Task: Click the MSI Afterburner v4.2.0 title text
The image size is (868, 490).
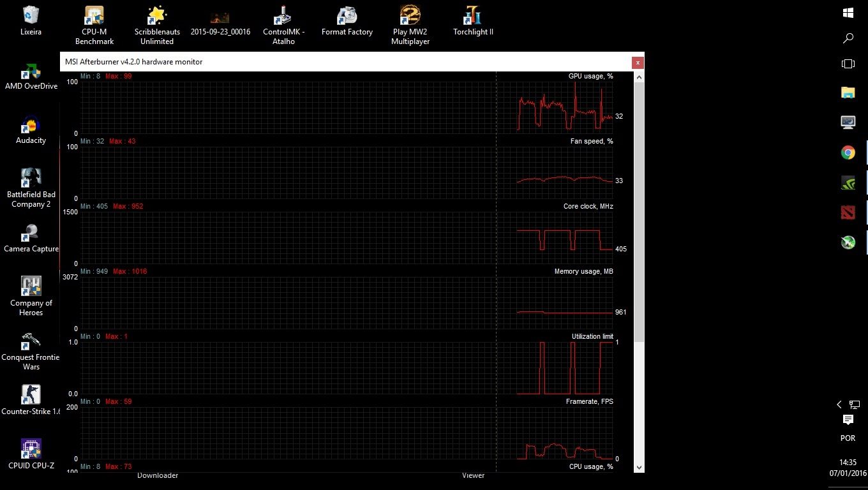Action: pyautogui.click(x=134, y=62)
